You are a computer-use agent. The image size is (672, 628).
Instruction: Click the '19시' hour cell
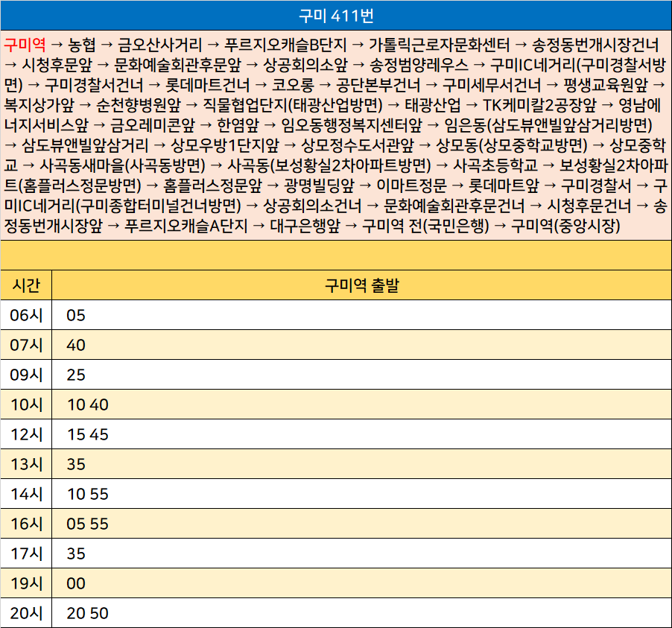pos(26,583)
